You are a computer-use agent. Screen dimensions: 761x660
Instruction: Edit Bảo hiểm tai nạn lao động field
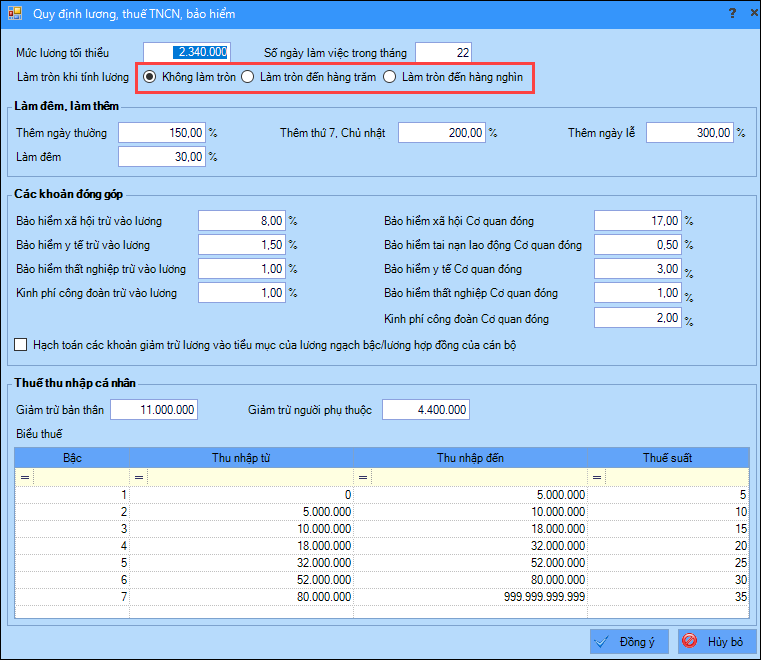click(x=638, y=245)
